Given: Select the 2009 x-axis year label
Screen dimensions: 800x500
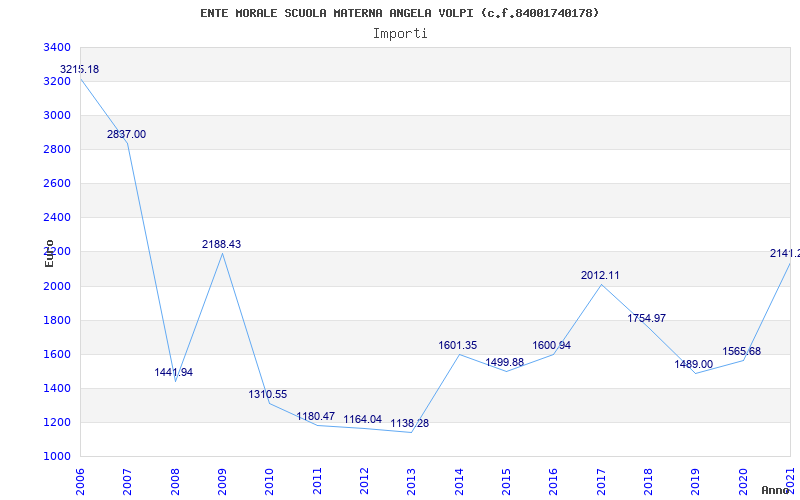Looking at the screenshot, I should 222,482.
